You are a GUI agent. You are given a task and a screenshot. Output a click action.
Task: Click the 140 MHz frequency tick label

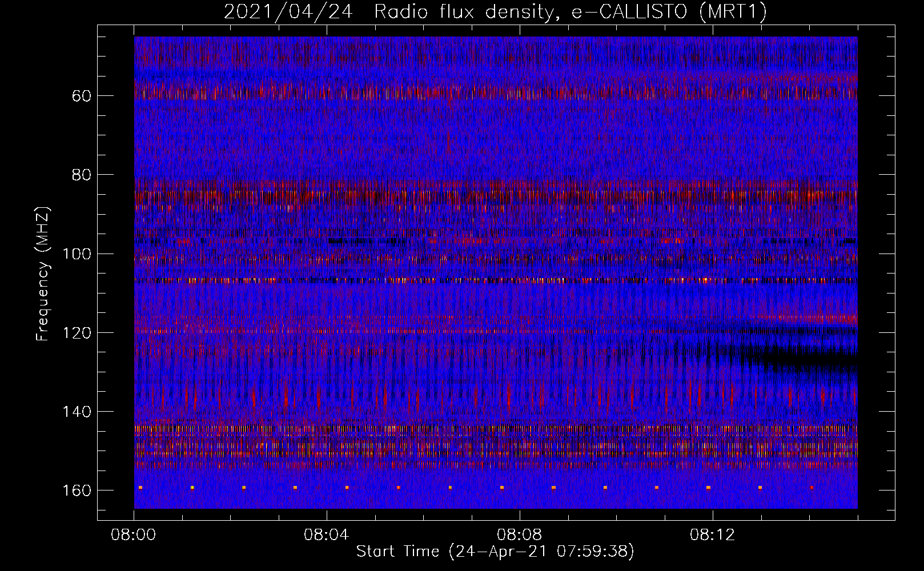coord(77,412)
